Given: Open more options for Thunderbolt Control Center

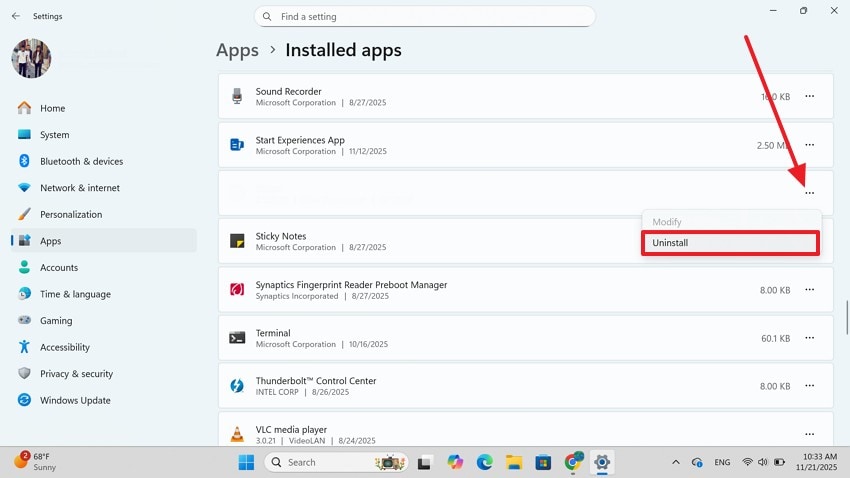Looking at the screenshot, I should [809, 385].
